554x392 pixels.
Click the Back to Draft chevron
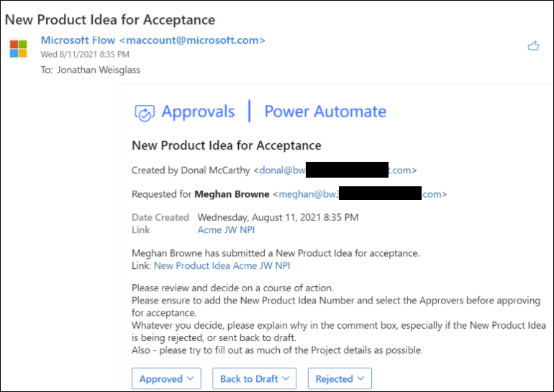[x=286, y=378]
